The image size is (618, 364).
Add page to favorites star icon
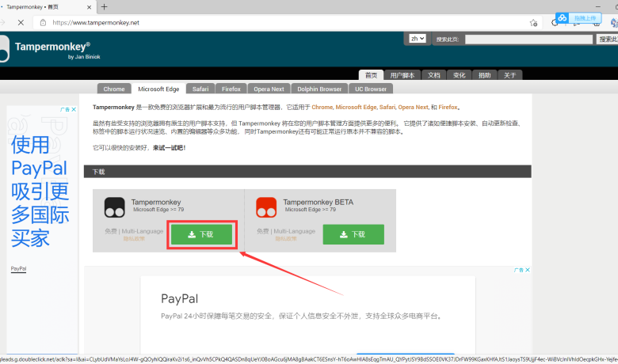[533, 23]
